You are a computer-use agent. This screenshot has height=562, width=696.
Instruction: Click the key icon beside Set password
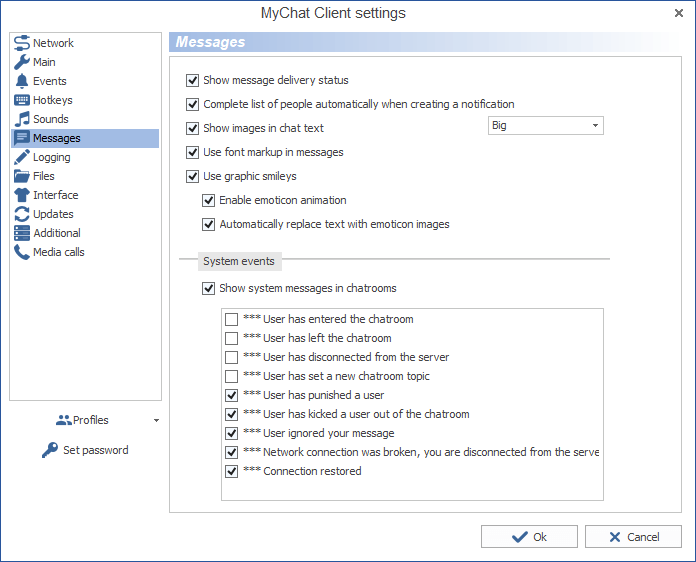click(x=50, y=450)
